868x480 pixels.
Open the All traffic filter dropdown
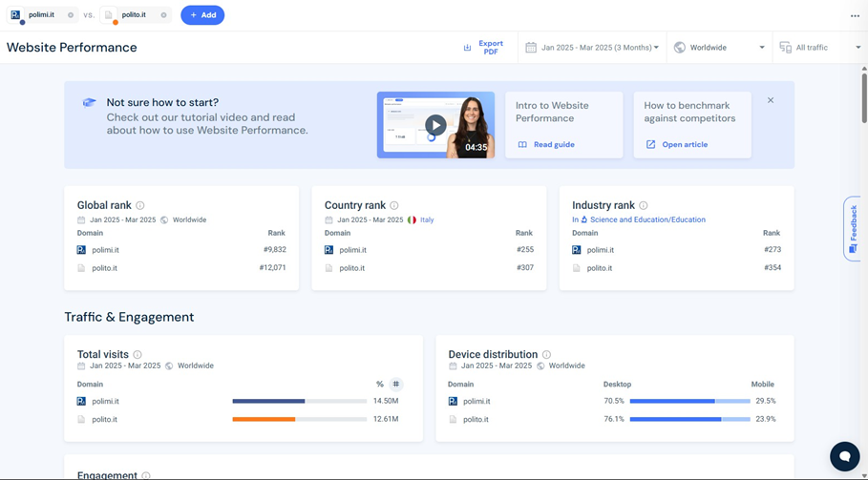coord(819,48)
